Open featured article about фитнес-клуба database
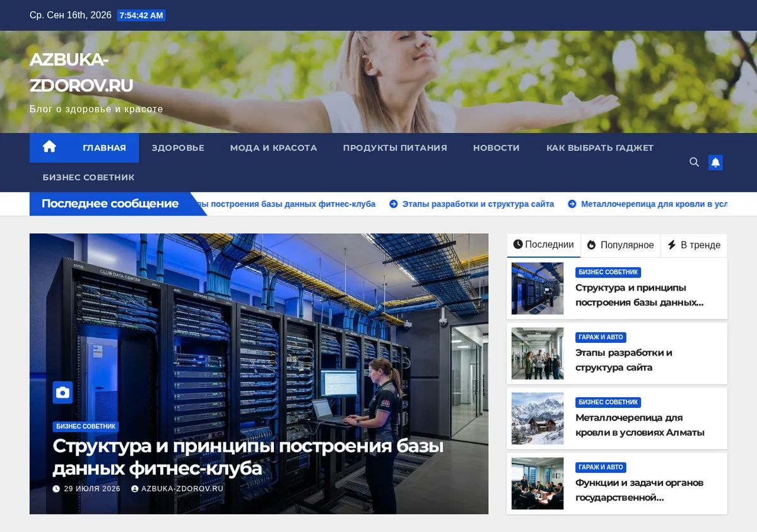The image size is (757, 532). click(248, 457)
